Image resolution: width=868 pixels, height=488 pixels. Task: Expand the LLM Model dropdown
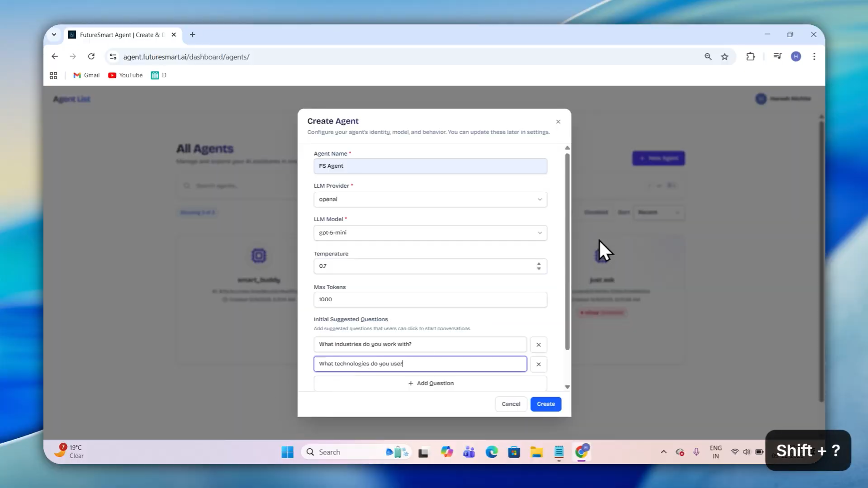[430, 233]
